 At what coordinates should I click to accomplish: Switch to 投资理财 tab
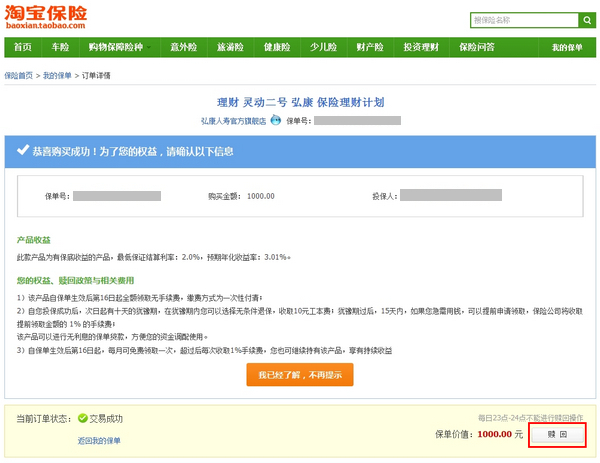420,47
